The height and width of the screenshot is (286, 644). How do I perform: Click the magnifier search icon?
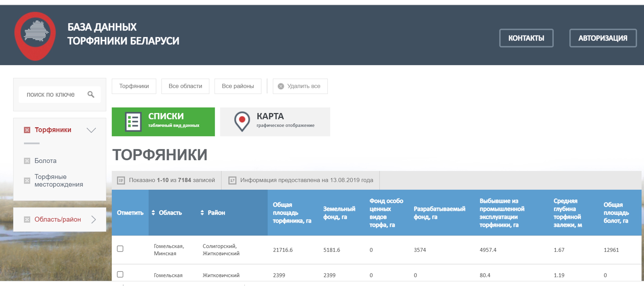(x=91, y=94)
